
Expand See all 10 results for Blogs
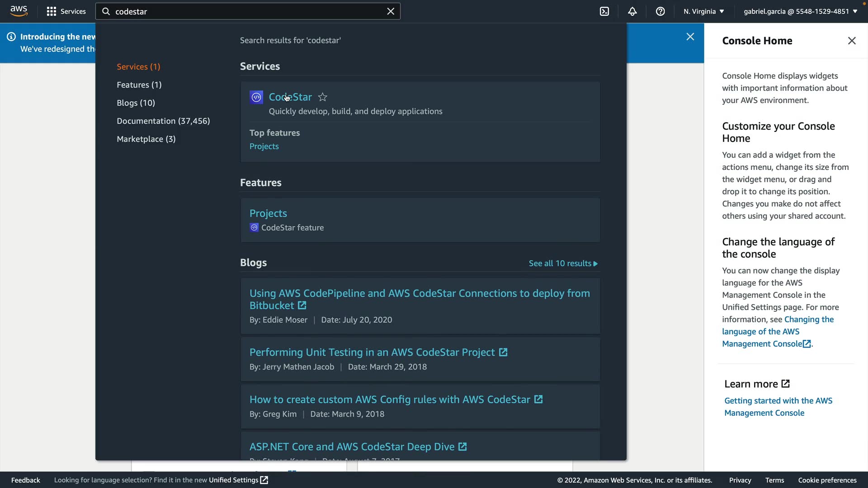coord(563,263)
